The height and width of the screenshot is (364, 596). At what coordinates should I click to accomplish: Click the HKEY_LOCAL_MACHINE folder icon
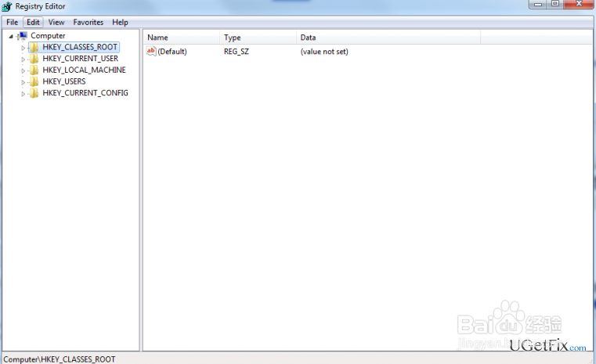coord(34,70)
